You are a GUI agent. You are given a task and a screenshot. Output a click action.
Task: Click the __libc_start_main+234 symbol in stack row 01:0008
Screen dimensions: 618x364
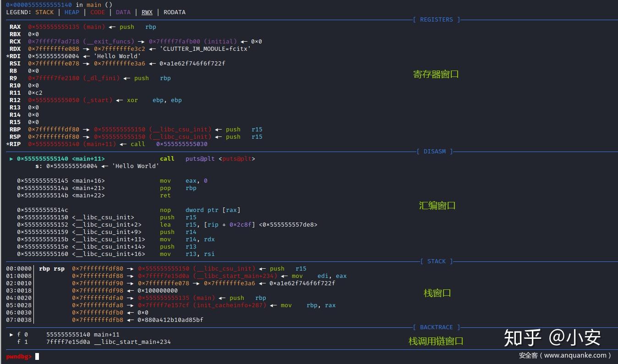[235, 276]
